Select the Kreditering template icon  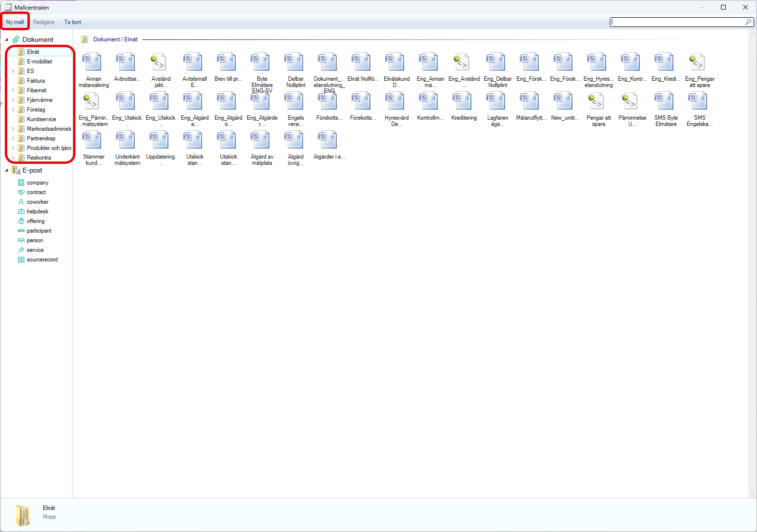coord(462,102)
